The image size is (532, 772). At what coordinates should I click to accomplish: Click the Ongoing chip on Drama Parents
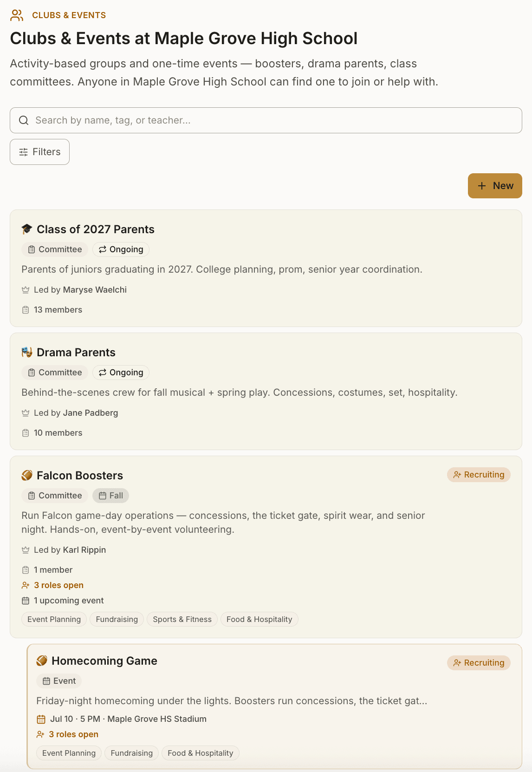121,373
